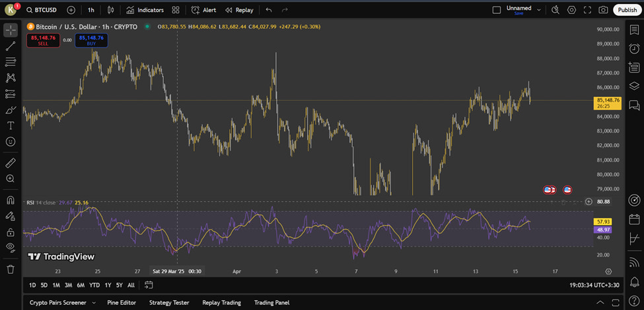Open Crypto Pairs Screener tab

58,303
